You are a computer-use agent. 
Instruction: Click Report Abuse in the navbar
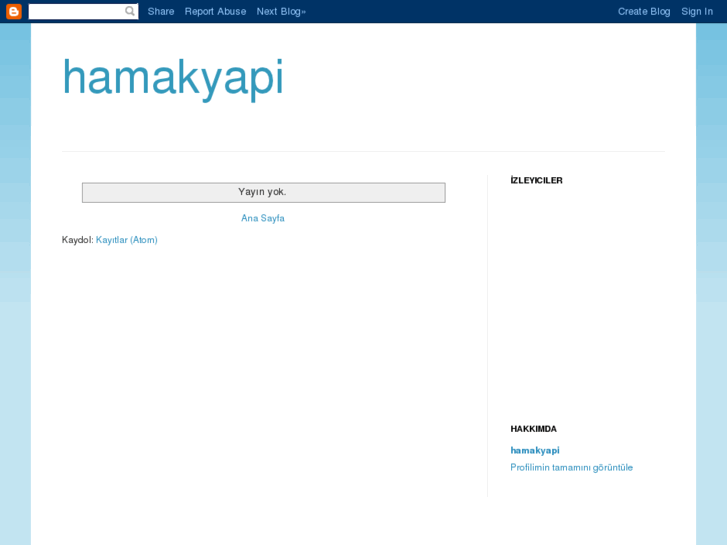[215, 11]
